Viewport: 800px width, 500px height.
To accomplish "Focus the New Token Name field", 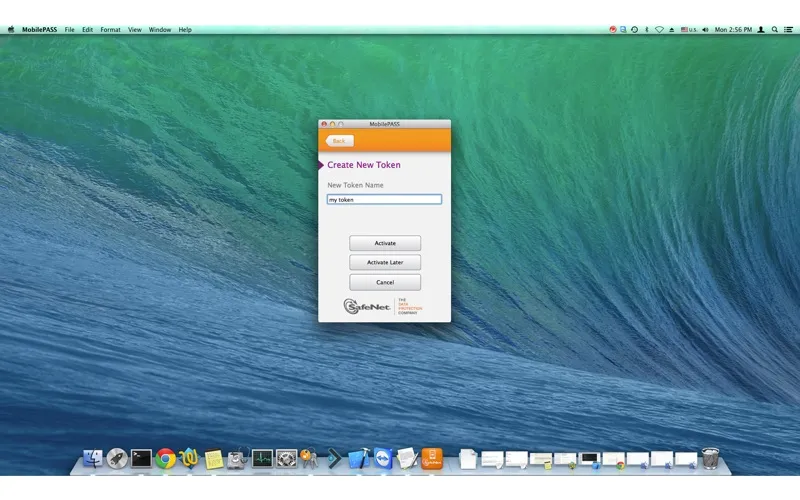I will point(384,199).
